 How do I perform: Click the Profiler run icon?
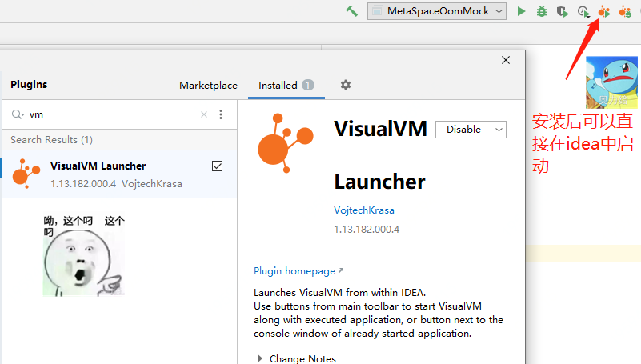coord(583,11)
